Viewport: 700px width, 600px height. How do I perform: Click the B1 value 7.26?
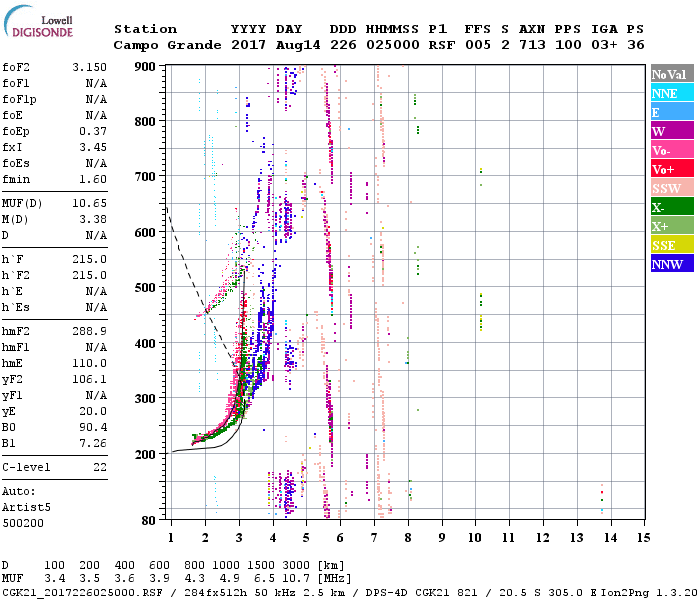click(93, 443)
